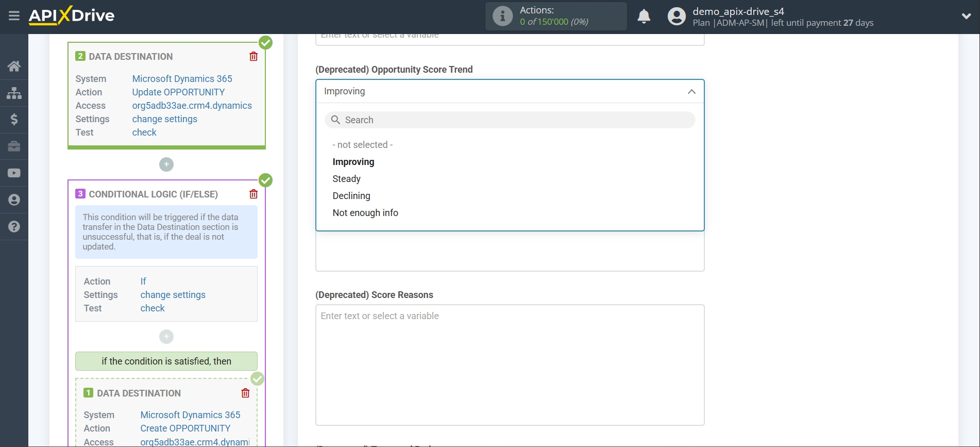Click the Actions counter panel
980x447 pixels.
(x=556, y=16)
